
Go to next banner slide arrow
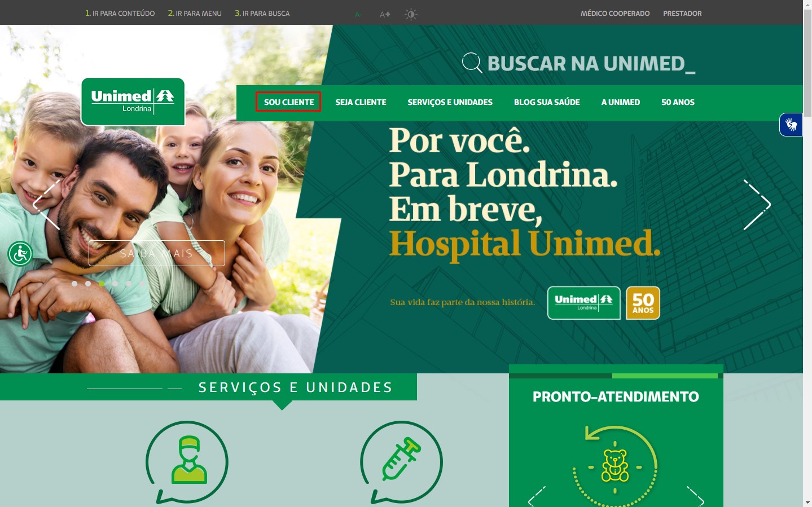coord(757,204)
